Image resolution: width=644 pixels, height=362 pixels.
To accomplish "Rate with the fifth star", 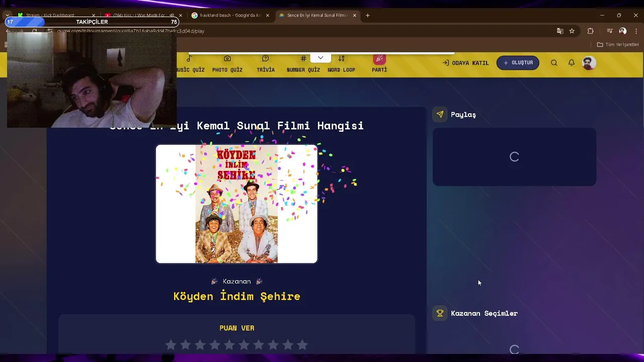I will pos(229,345).
